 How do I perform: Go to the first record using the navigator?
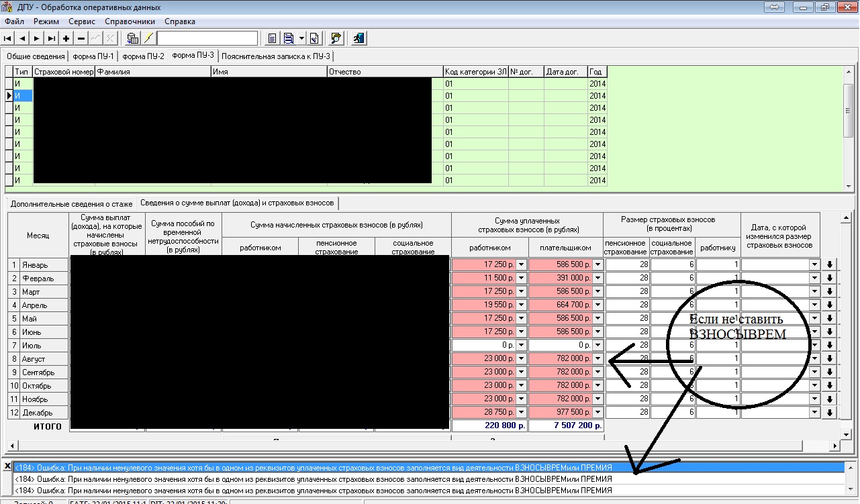click(8, 38)
